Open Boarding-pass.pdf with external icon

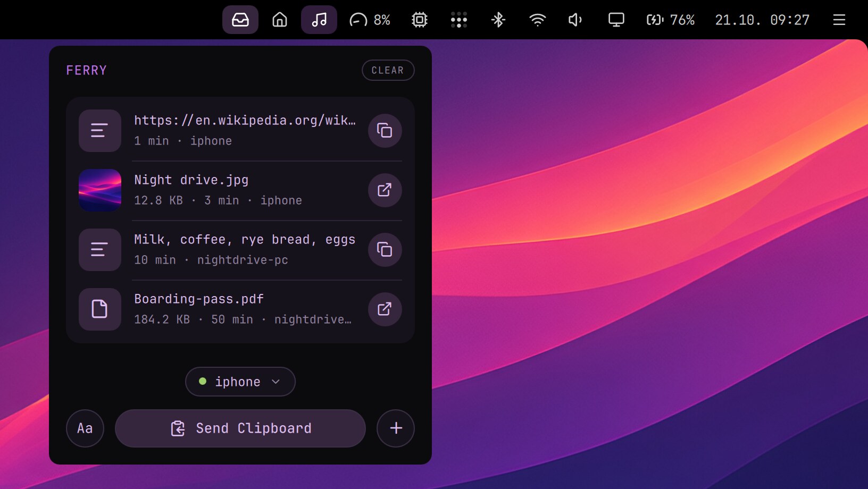(x=385, y=309)
